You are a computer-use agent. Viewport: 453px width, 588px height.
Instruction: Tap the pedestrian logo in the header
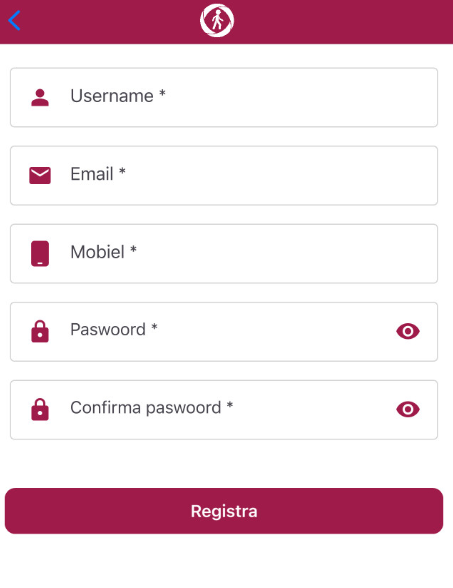(x=217, y=20)
